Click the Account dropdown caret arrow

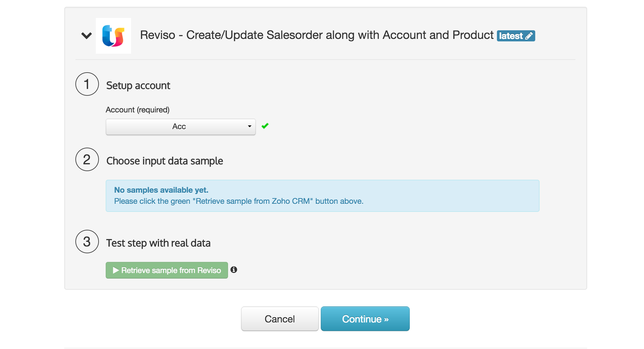click(249, 127)
